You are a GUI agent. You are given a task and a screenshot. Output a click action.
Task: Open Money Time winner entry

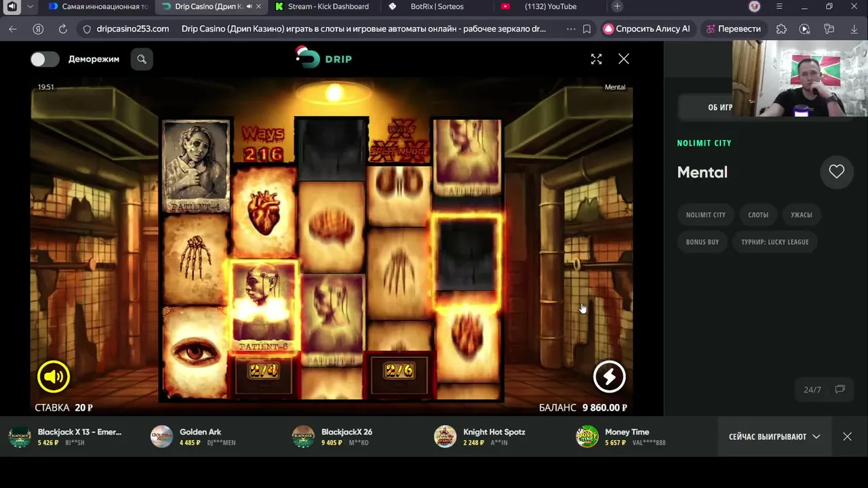pyautogui.click(x=620, y=436)
